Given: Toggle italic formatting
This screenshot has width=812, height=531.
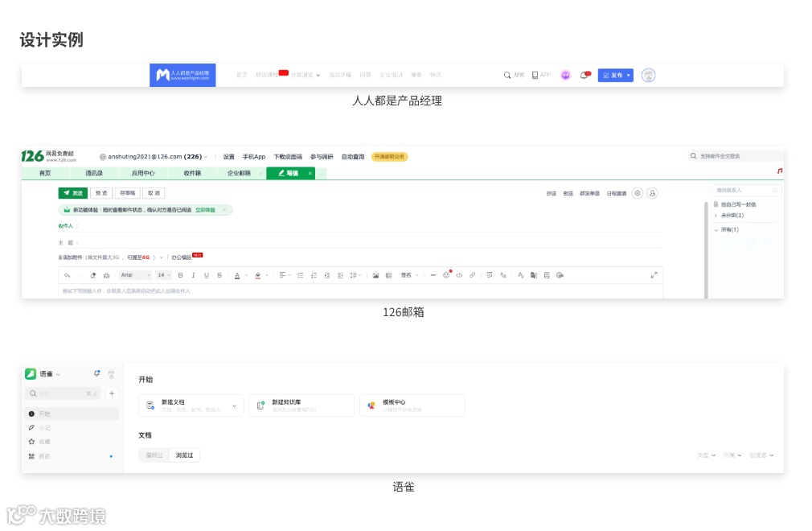Looking at the screenshot, I should (193, 275).
